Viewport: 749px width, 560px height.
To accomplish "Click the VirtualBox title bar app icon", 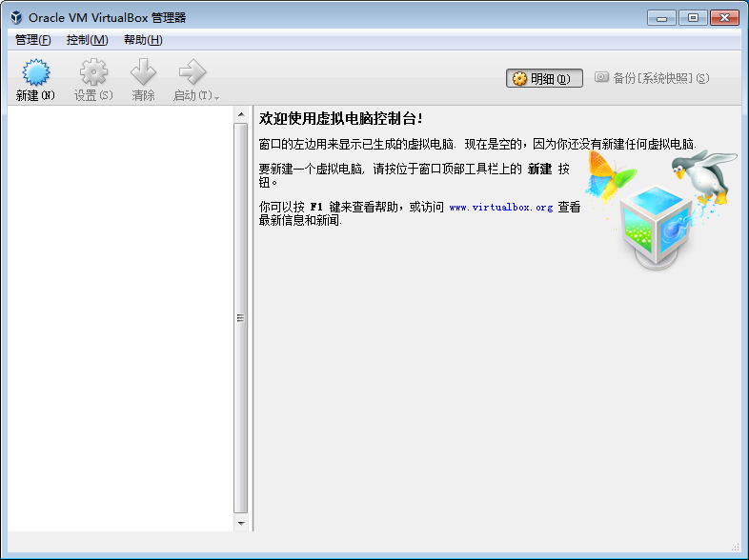I will 16,18.
